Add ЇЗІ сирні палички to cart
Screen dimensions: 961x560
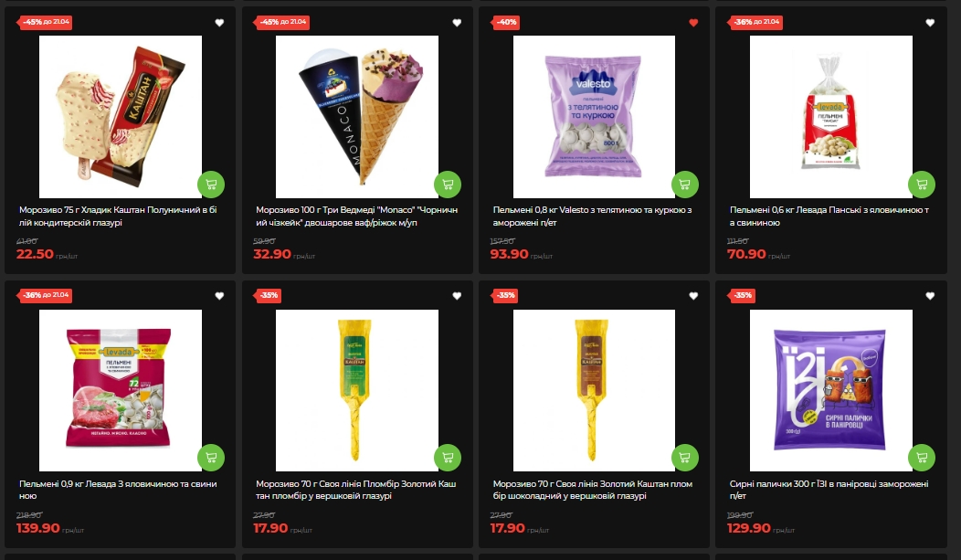921,457
